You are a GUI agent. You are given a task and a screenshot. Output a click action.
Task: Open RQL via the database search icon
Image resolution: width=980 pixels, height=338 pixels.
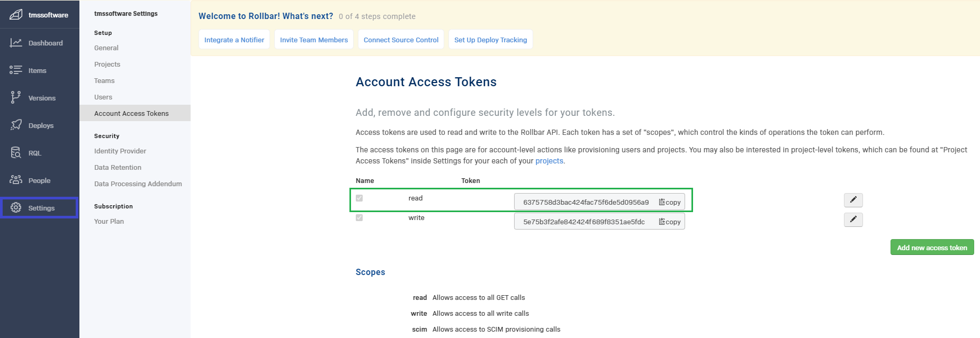16,153
